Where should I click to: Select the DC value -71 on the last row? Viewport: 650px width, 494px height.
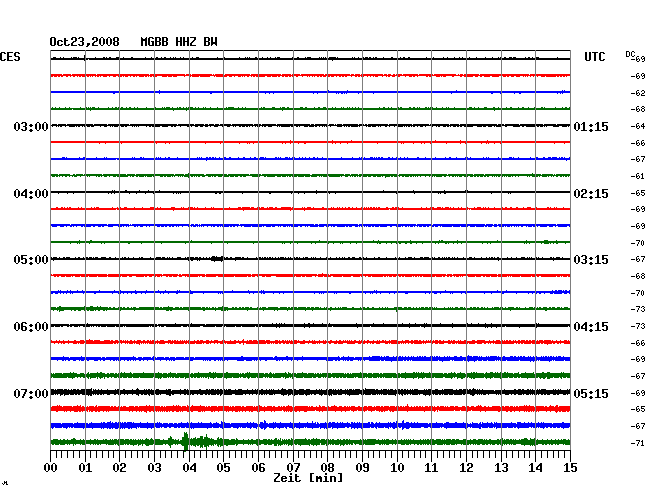(x=638, y=443)
